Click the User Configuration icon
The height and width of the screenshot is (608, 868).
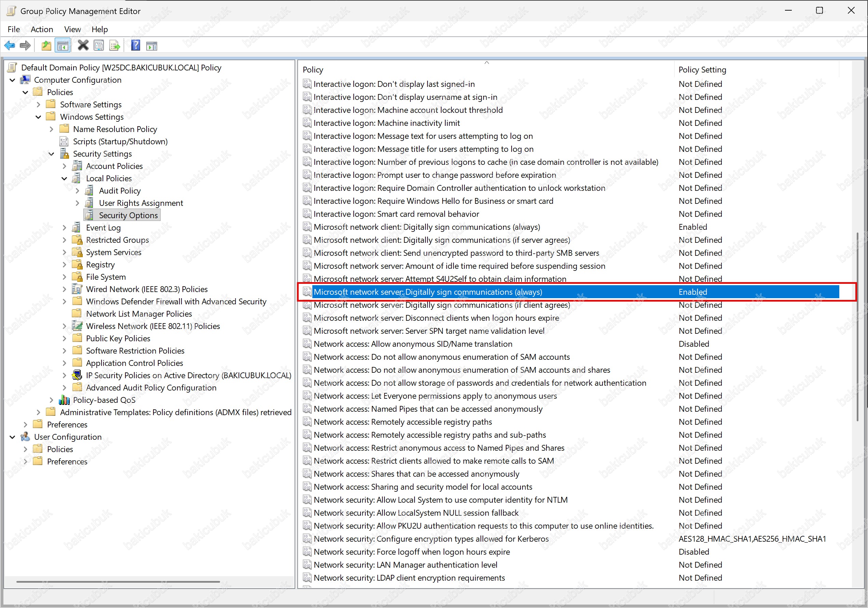point(25,437)
